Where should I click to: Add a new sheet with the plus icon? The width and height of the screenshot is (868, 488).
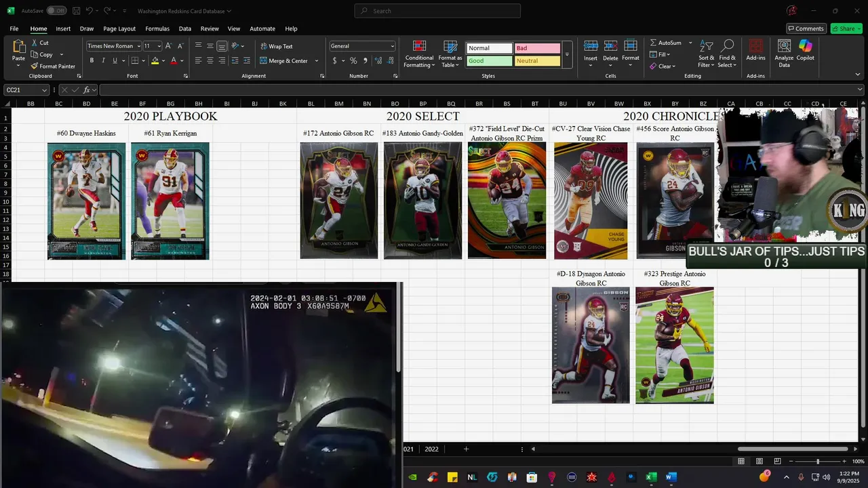466,449
